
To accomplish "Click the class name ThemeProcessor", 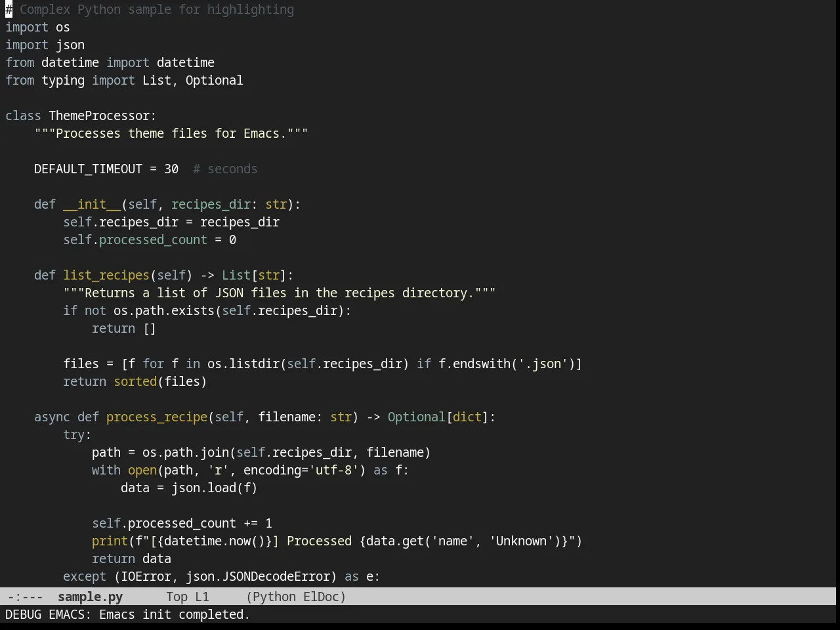I will (99, 116).
